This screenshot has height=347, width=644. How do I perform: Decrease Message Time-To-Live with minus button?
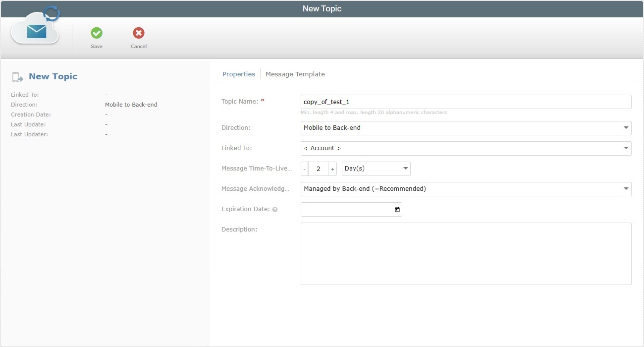pyautogui.click(x=304, y=169)
